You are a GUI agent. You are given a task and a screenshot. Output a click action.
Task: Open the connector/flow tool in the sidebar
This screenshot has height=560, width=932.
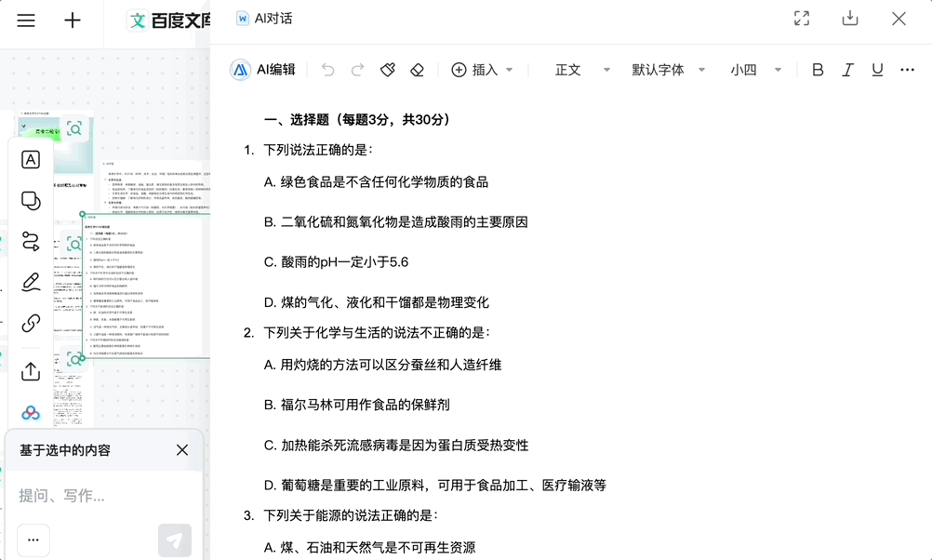(x=29, y=241)
